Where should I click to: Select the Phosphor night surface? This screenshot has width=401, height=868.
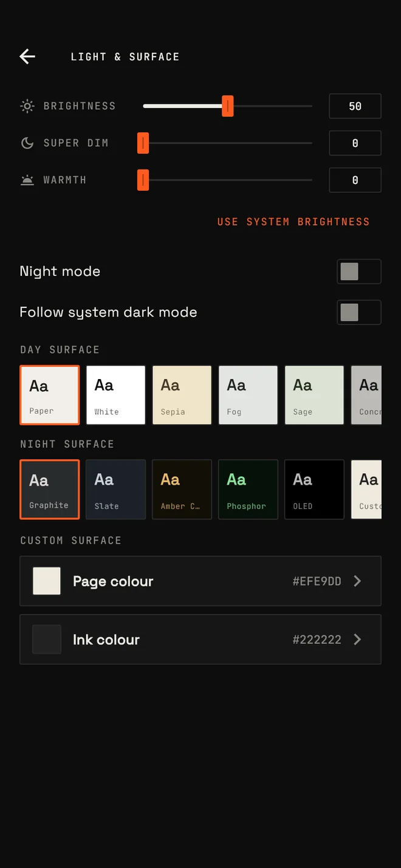point(248,490)
